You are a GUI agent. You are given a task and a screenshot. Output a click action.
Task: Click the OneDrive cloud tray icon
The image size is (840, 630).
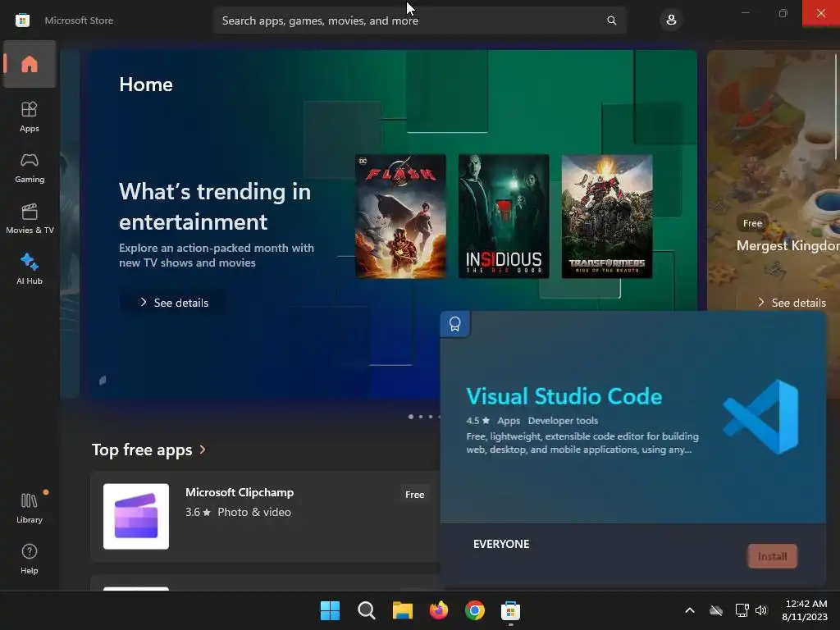pyautogui.click(x=716, y=610)
